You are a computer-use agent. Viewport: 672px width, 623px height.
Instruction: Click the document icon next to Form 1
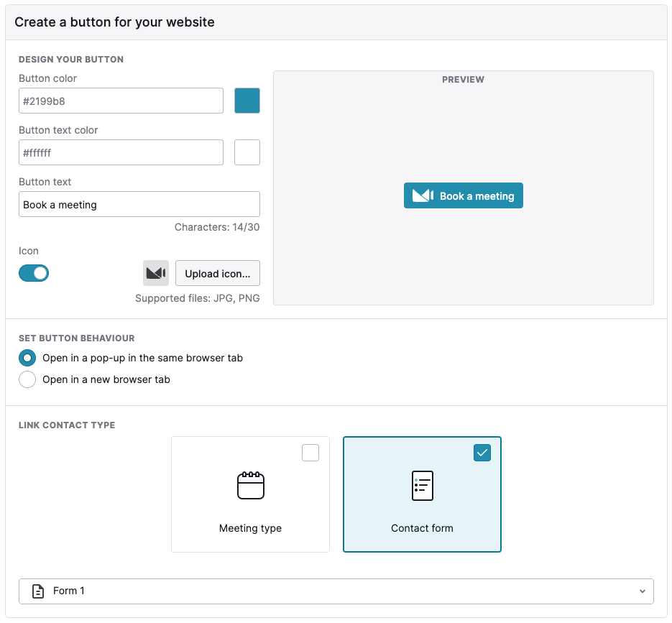tap(38, 591)
